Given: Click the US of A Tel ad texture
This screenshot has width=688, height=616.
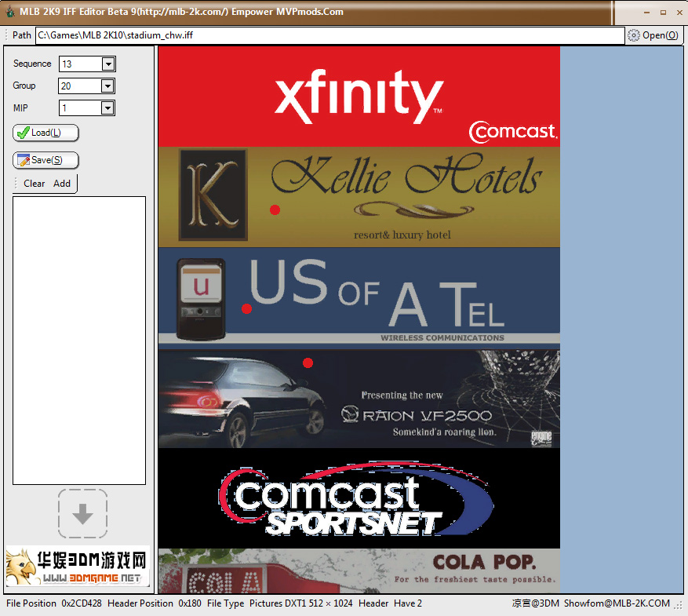Looking at the screenshot, I should [359, 298].
